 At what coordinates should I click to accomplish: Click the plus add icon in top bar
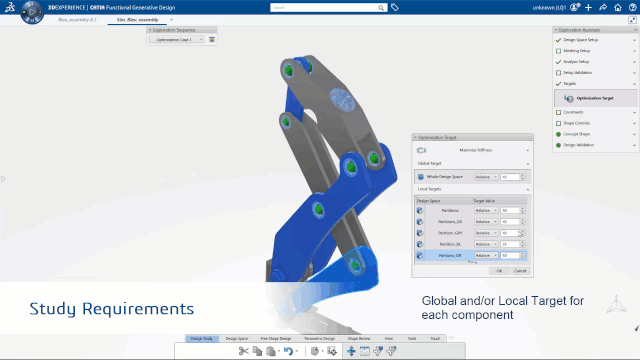point(588,7)
